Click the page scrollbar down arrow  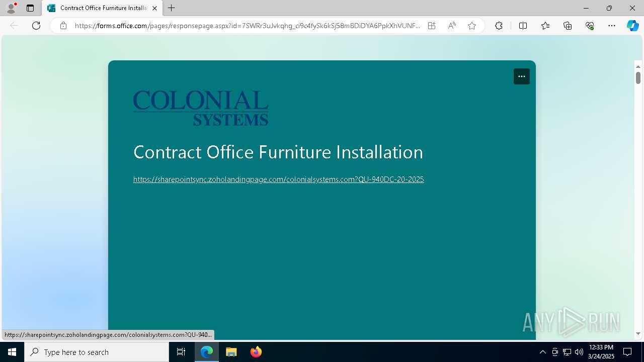(x=638, y=333)
